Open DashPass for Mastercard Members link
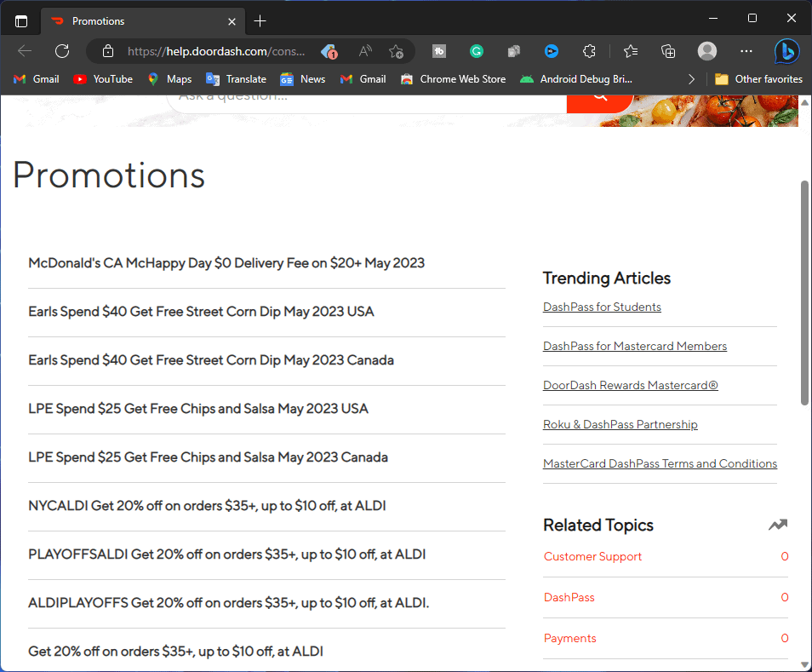812x672 pixels. [x=635, y=346]
